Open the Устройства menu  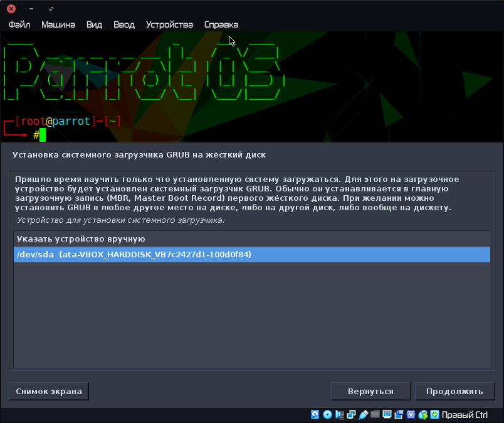tap(169, 24)
